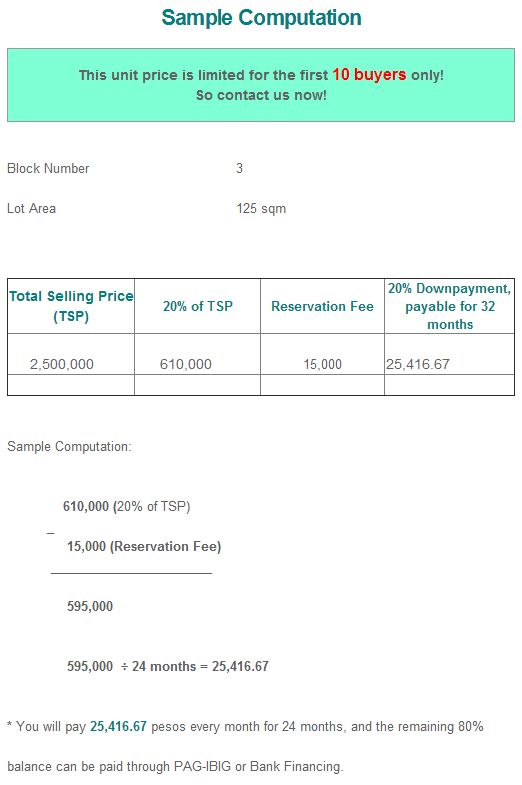The height and width of the screenshot is (785, 522).
Task: Click the Total Selling Price (TSP) header
Action: pyautogui.click(x=71, y=306)
